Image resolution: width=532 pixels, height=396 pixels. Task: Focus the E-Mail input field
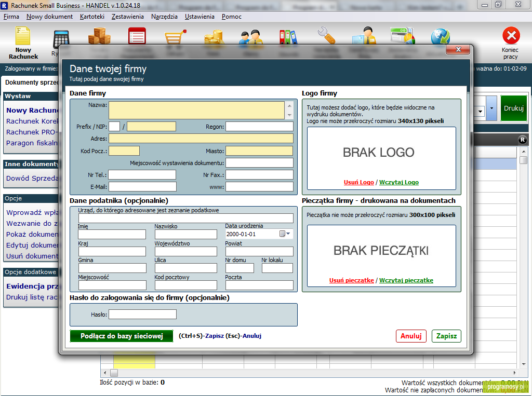click(x=142, y=186)
